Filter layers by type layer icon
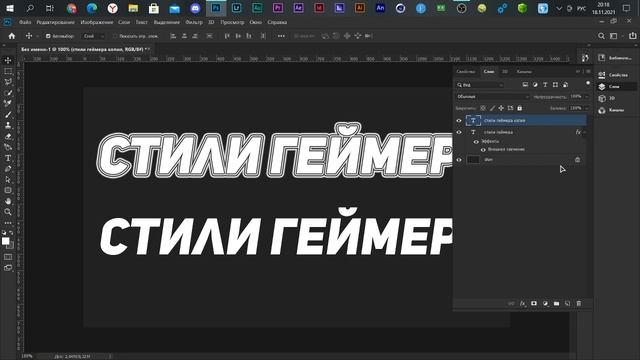 tap(545, 85)
